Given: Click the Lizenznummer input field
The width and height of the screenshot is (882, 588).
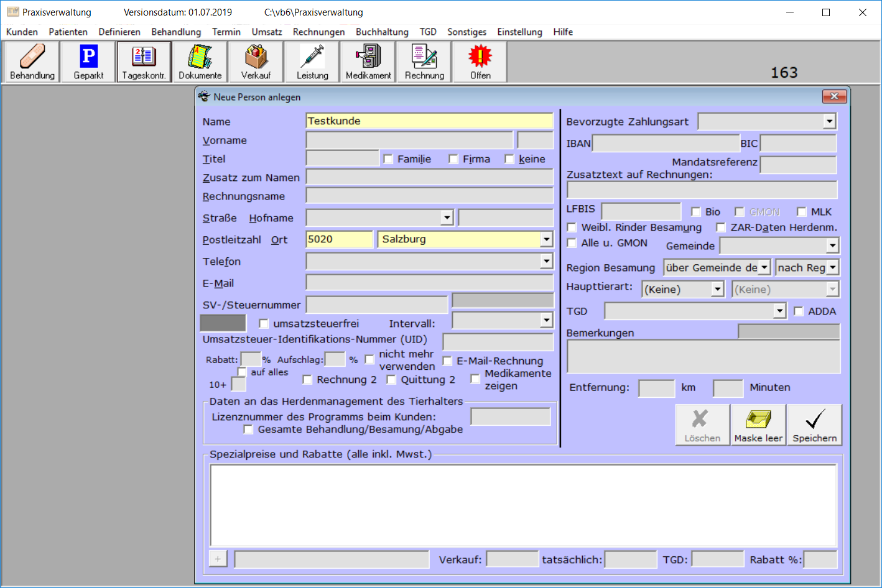Looking at the screenshot, I should click(511, 416).
